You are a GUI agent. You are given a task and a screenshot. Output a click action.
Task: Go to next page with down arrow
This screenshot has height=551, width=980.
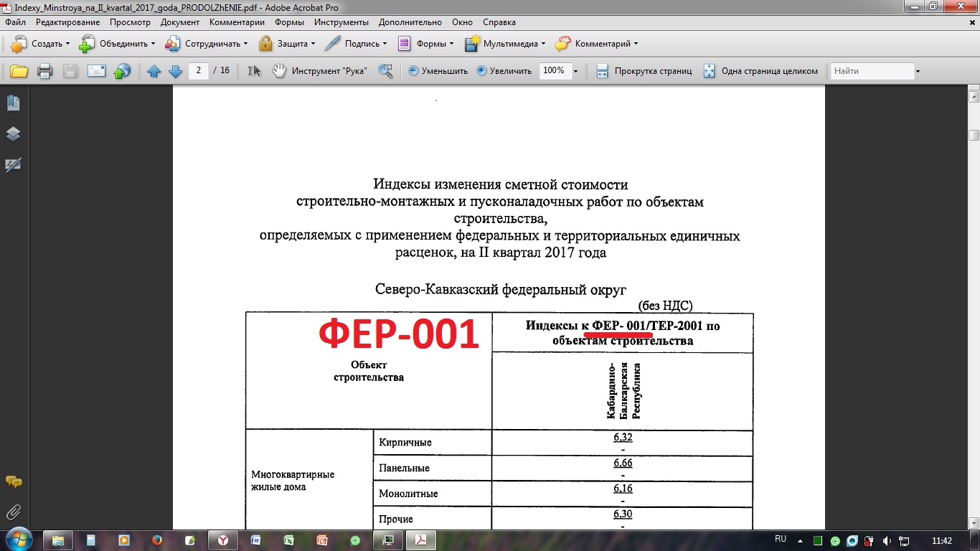click(175, 71)
